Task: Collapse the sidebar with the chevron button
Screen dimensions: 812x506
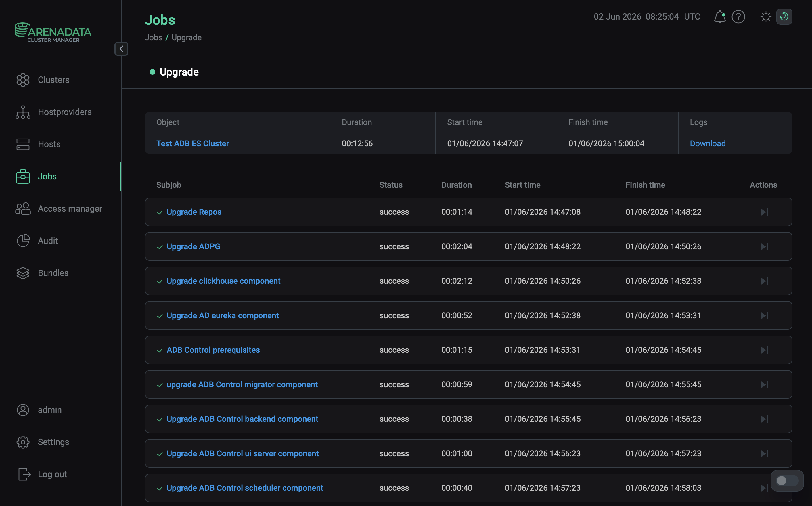Action: [x=121, y=49]
